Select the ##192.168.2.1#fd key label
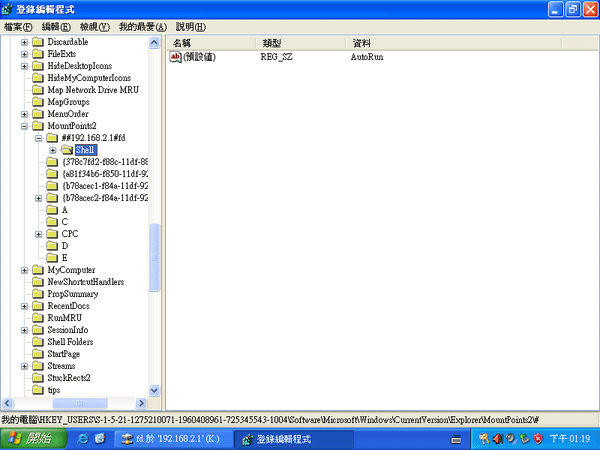 tap(93, 138)
